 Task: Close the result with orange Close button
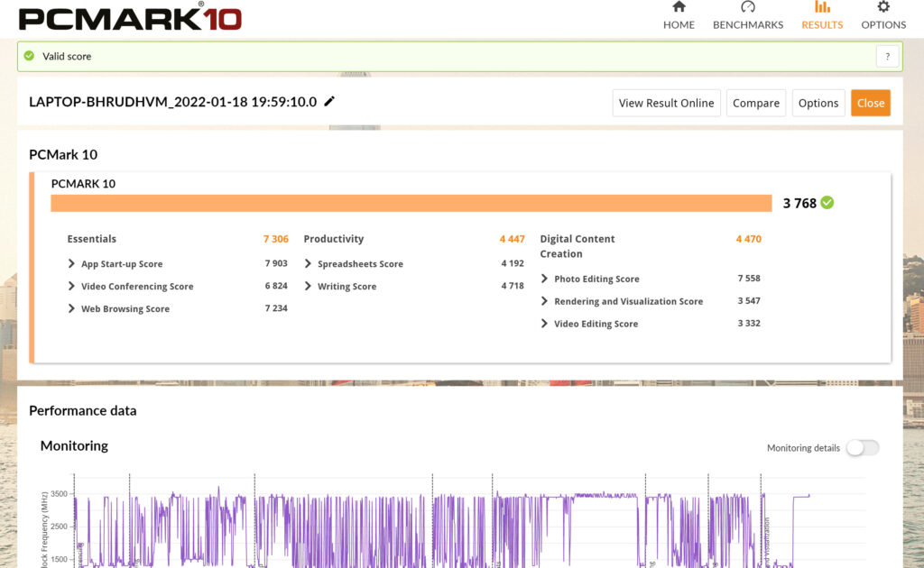point(871,103)
